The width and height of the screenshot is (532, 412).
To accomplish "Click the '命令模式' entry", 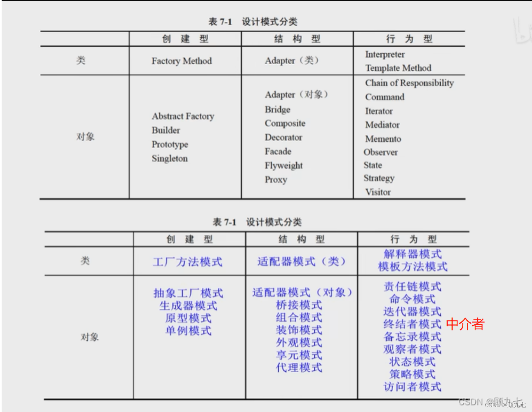I will click(x=413, y=299).
